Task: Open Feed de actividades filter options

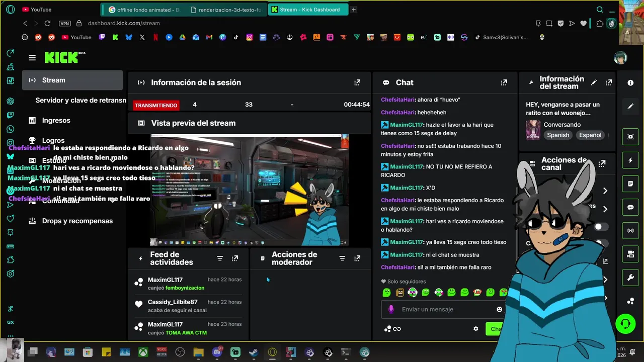Action: pyautogui.click(x=220, y=258)
